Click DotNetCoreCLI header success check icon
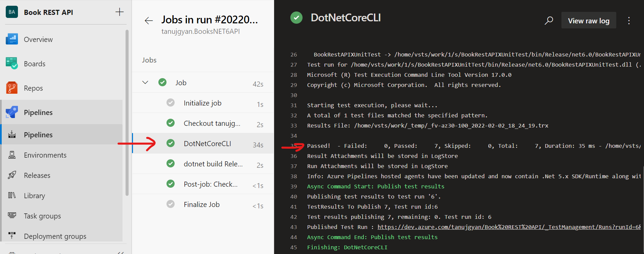 pyautogui.click(x=296, y=18)
